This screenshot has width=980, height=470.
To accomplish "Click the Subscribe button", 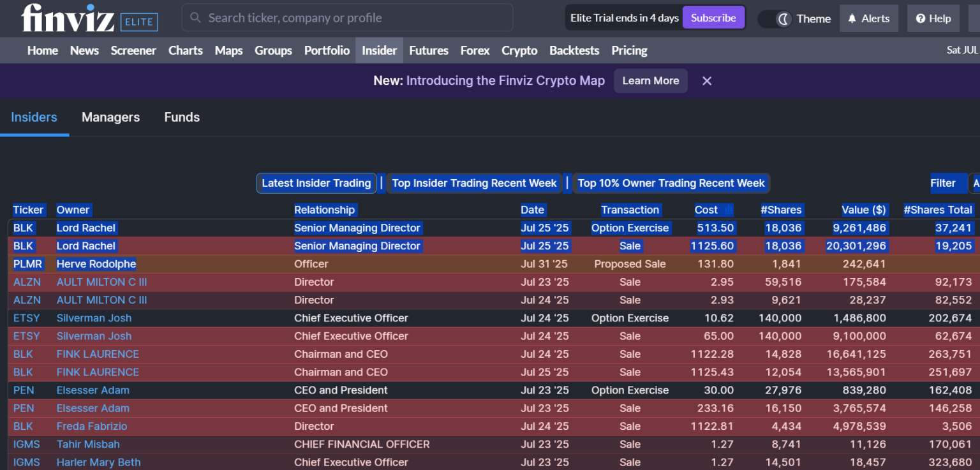I will 713,17.
